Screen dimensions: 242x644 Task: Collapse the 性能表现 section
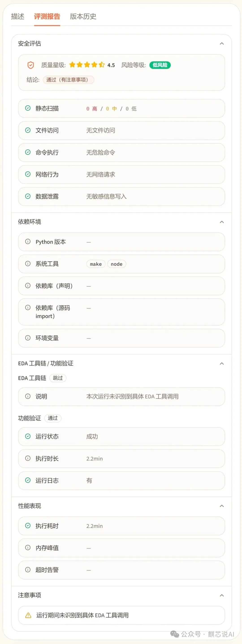tap(222, 506)
